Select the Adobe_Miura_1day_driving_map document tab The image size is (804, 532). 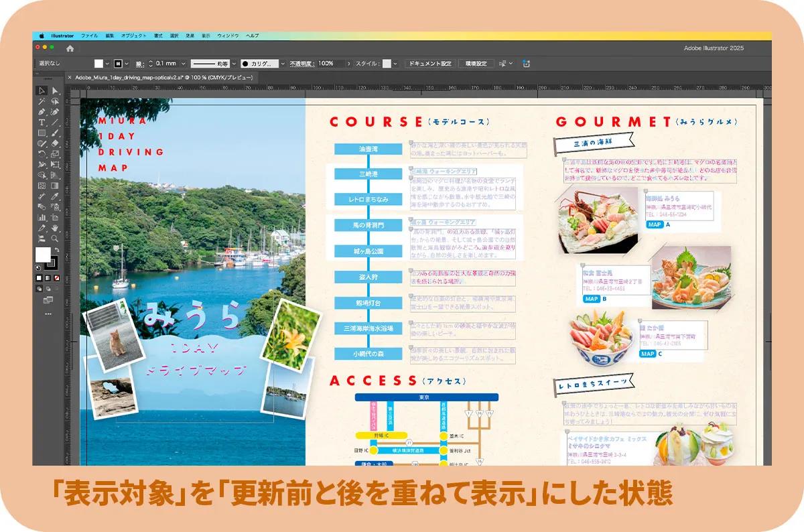(x=164, y=78)
